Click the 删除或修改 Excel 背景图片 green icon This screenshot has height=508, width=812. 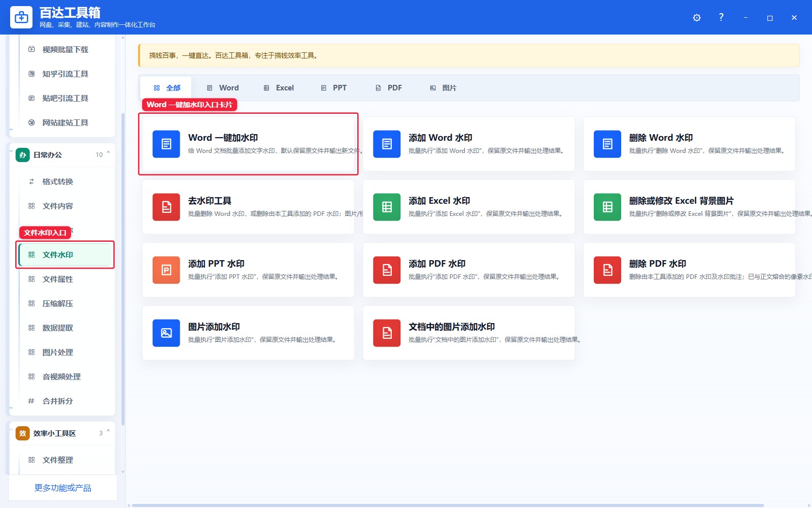click(607, 207)
